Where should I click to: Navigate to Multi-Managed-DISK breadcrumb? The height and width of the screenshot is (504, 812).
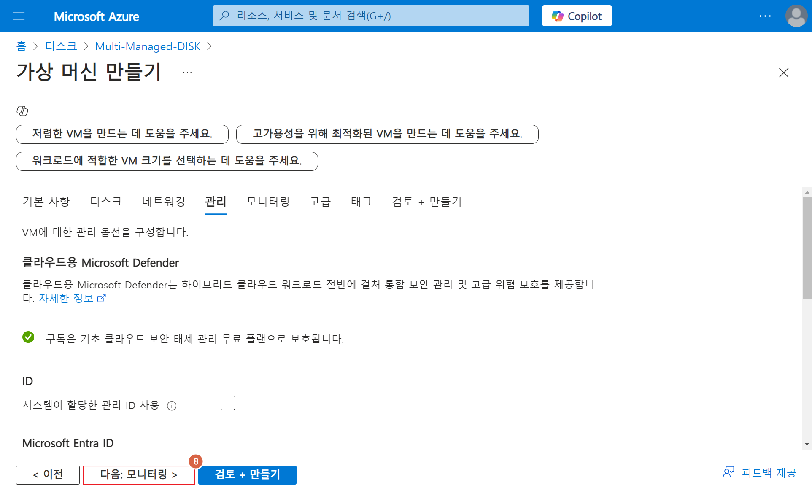[x=148, y=46]
